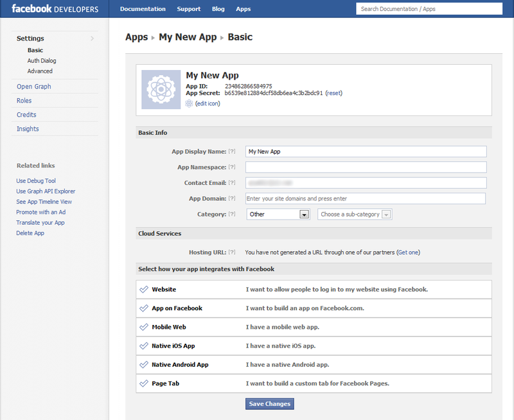
Task: Switch to the Support section
Action: [x=188, y=9]
